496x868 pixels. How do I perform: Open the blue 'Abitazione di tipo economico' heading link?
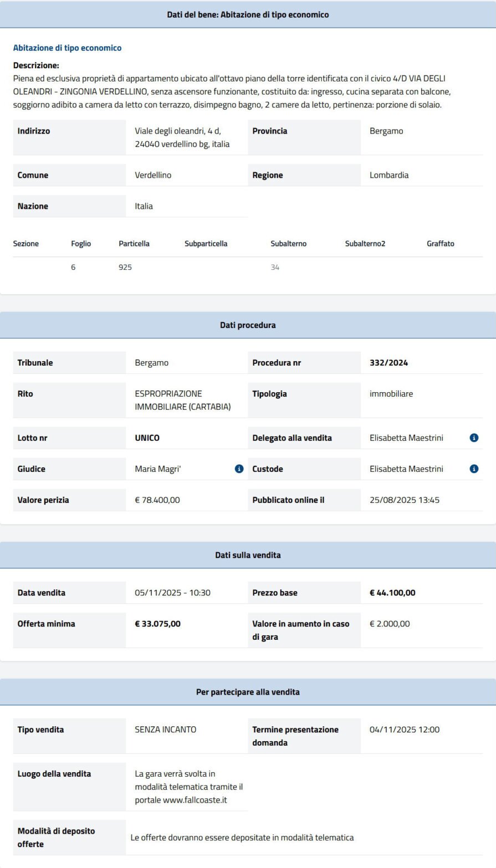(x=67, y=48)
